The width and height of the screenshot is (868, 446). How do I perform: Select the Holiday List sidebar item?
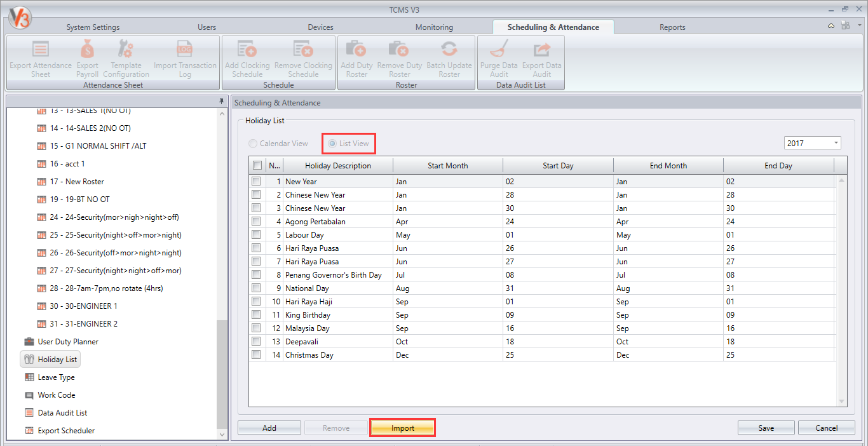[x=50, y=360]
